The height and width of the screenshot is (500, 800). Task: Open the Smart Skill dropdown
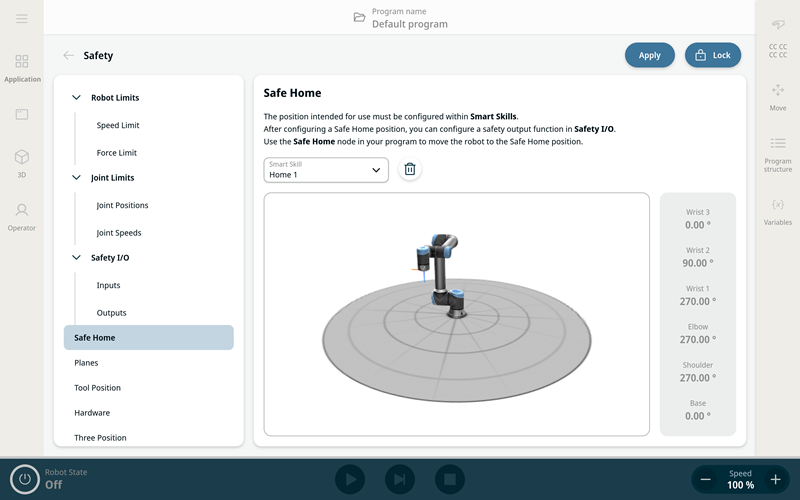(325, 170)
